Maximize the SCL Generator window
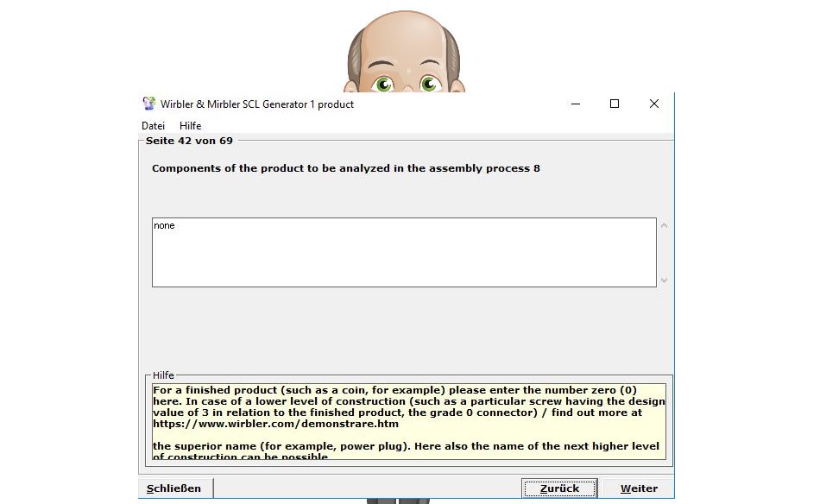This screenshot has height=504, width=826. coord(615,104)
